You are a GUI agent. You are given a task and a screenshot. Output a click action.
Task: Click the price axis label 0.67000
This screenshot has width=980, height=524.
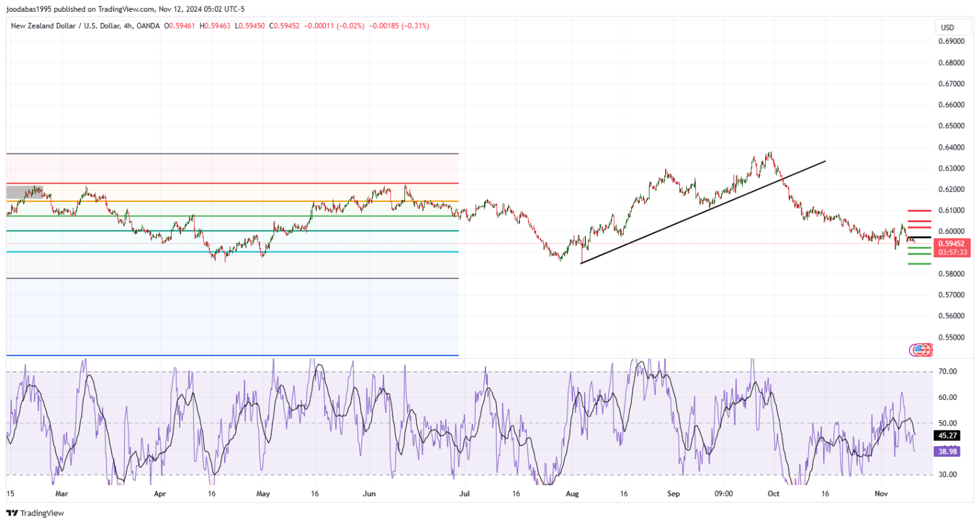click(952, 84)
